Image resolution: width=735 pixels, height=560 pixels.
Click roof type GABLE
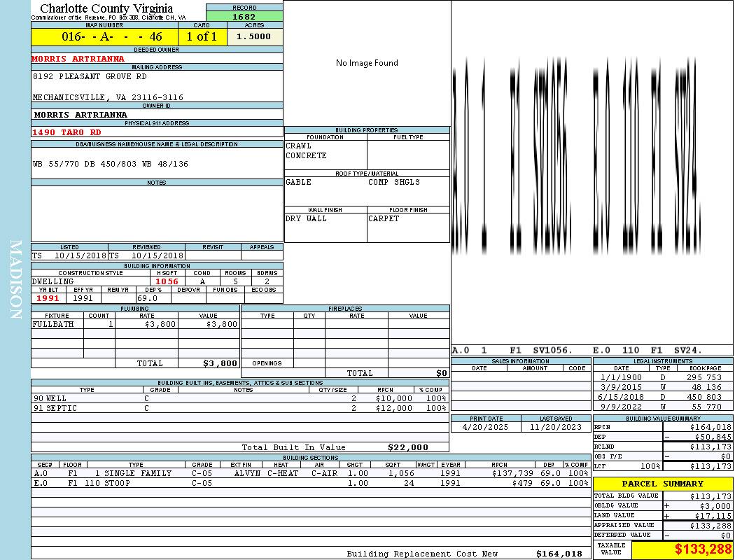[x=299, y=182]
